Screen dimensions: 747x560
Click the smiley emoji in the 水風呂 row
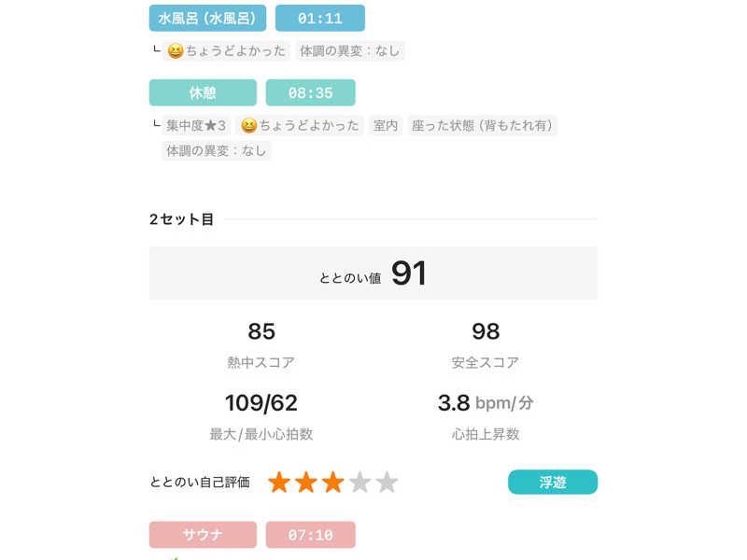click(176, 51)
